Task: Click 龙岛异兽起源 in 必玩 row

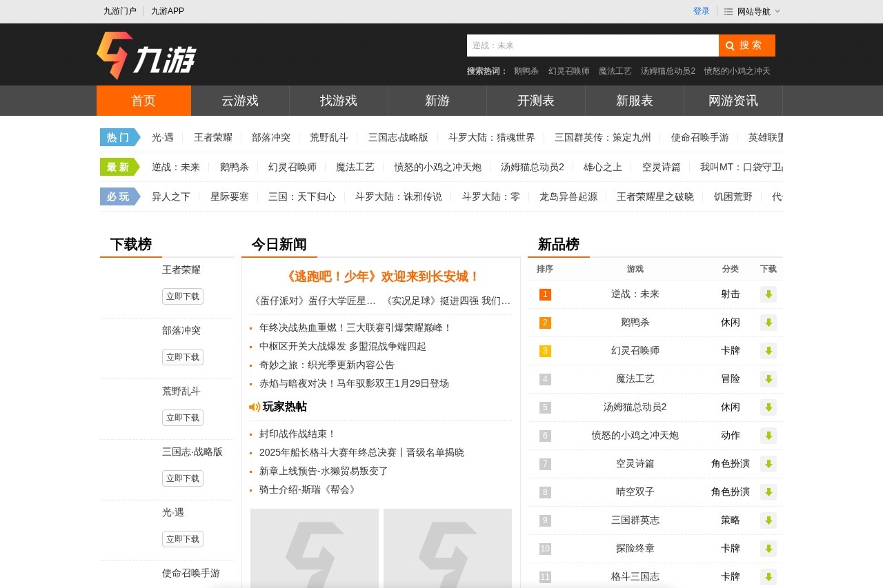Action: tap(568, 196)
